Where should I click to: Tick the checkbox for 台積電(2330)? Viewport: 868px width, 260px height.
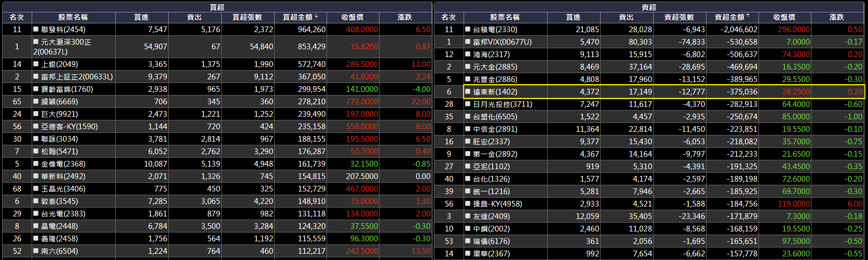coord(468,30)
